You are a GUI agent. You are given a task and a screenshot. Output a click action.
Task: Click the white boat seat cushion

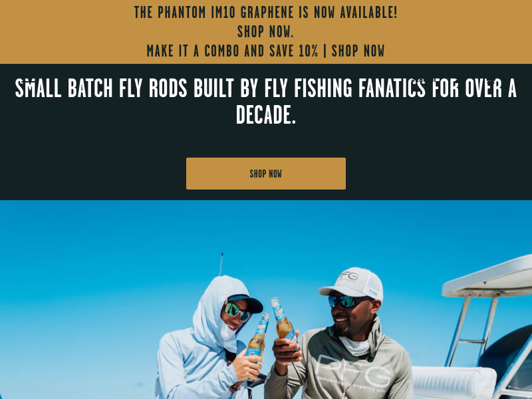pyautogui.click(x=453, y=383)
